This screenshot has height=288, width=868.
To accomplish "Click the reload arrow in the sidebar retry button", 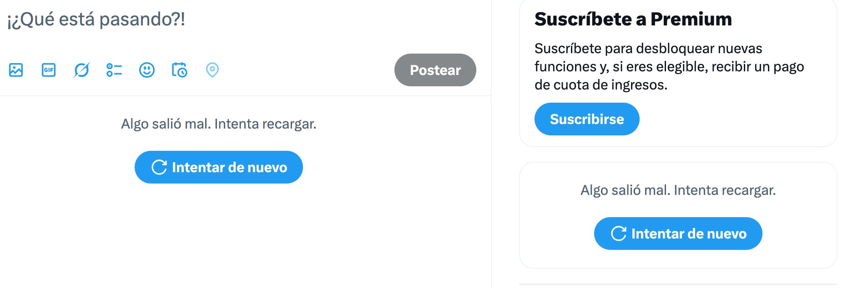I will coord(618,233).
